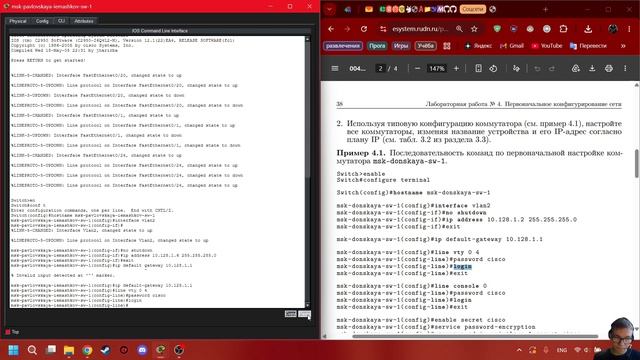This screenshot has width=640, height=360.
Task: Open bookmark apps grid icon
Action: coord(447,46)
